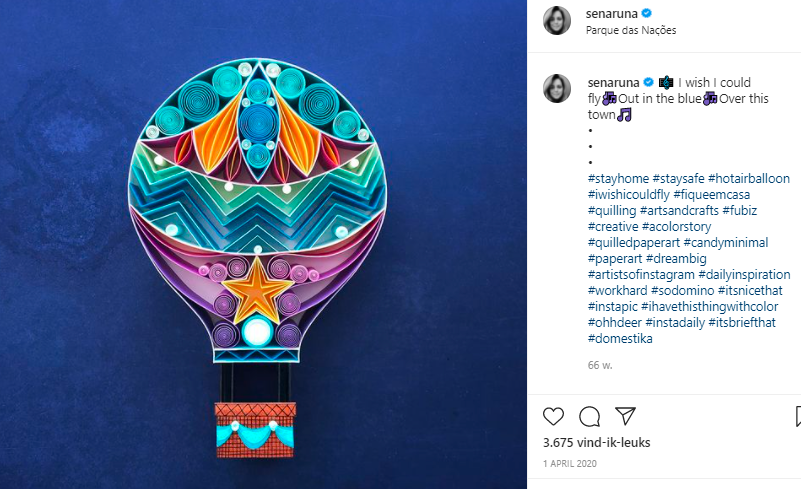Image resolution: width=801 pixels, height=489 pixels.
Task: Click the verified badge in the caption
Action: point(648,82)
